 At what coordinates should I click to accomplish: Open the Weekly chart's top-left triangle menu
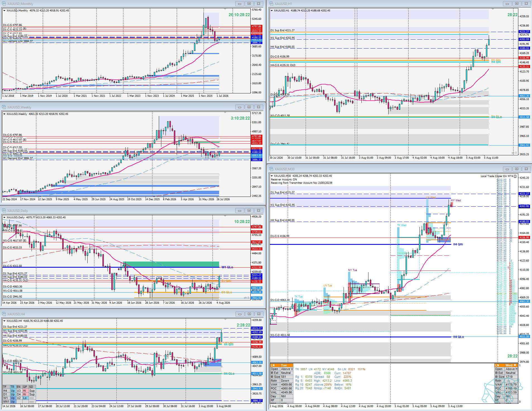pyautogui.click(x=4, y=114)
